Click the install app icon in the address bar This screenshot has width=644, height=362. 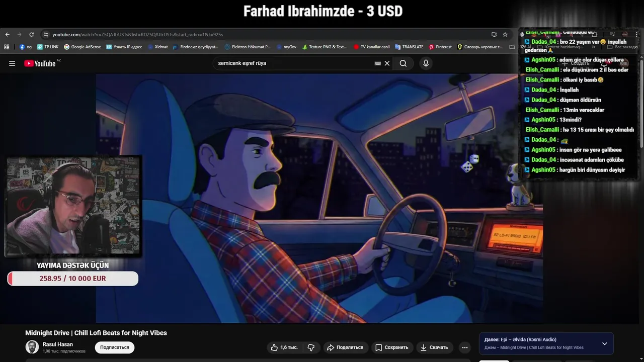pos(494,35)
